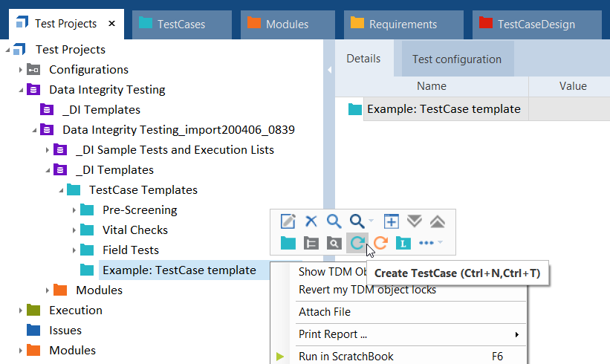Click the gray double-chevron expand all icon
The width and height of the screenshot is (610, 364).
(415, 221)
